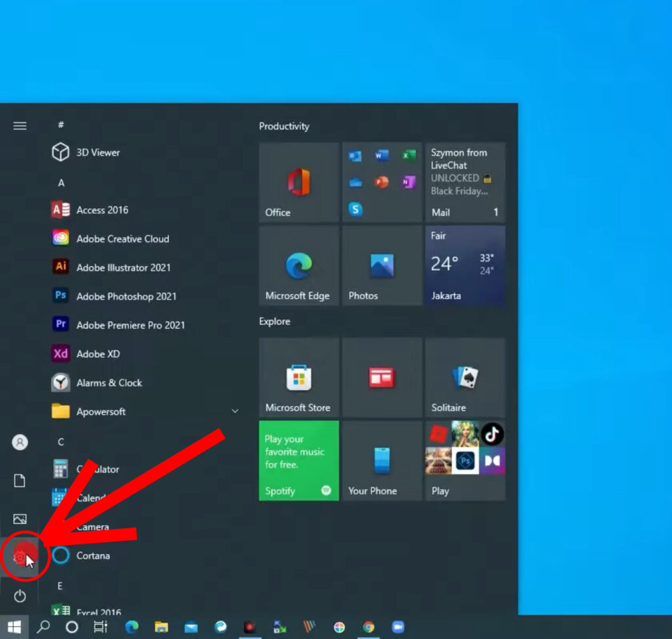Image resolution: width=672 pixels, height=639 pixels.
Task: Click the Jakarta weather tile
Action: [465, 266]
